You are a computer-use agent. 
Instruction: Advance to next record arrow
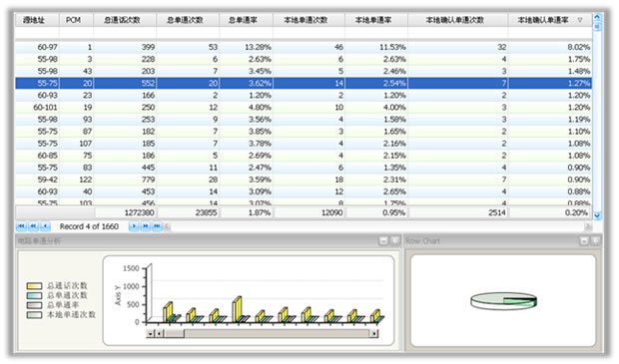134,226
